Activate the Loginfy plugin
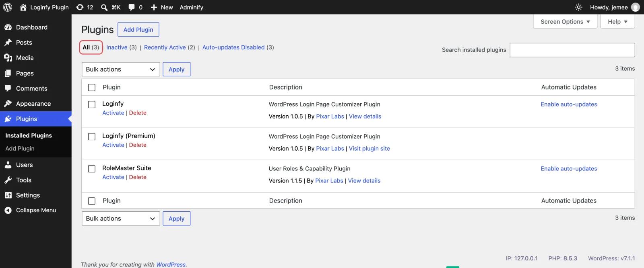 (x=113, y=113)
